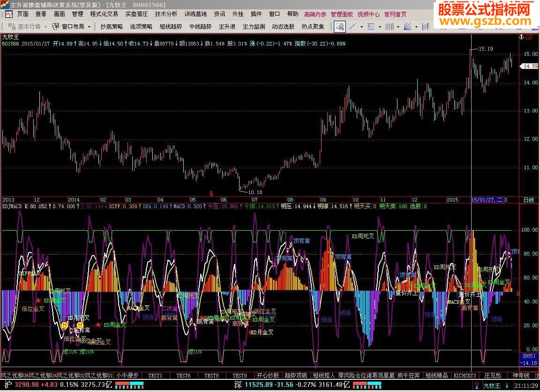Select the parallel vertical lines drawing icon

point(390,25)
